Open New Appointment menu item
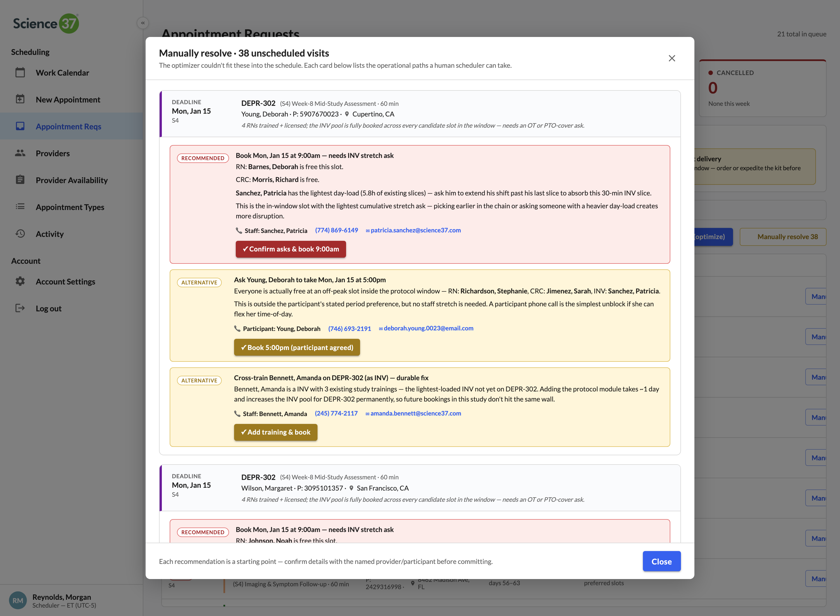This screenshot has height=616, width=840. pyautogui.click(x=72, y=99)
